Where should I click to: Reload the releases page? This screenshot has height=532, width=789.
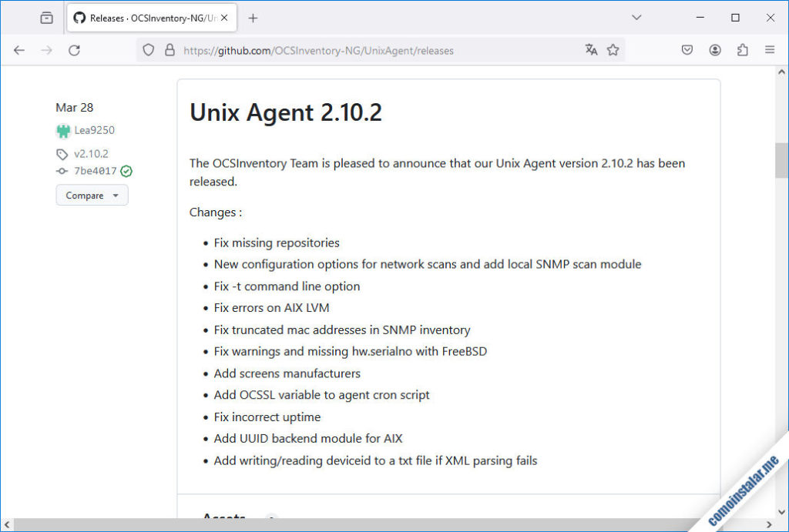[74, 49]
